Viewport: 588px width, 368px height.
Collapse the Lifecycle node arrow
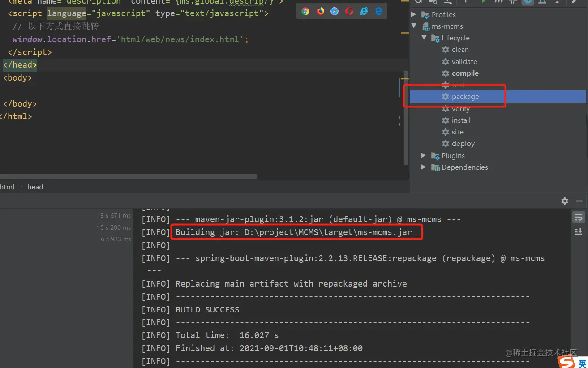(x=424, y=38)
